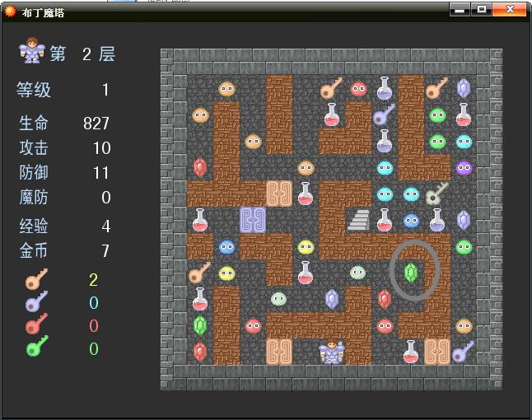This screenshot has height=420, width=532.
Task: Pick up the yellow key beside the top-right blue gem
Action: [437, 89]
